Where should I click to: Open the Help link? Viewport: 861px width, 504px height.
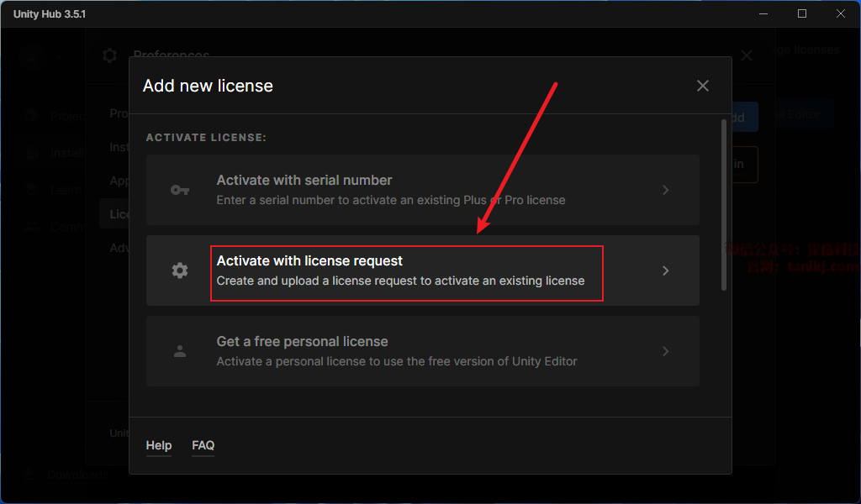pyautogui.click(x=159, y=445)
